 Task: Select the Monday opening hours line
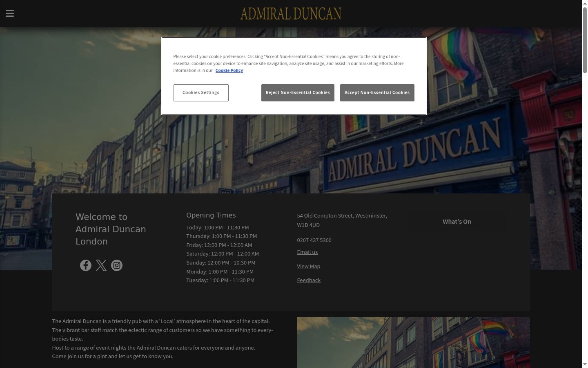(x=220, y=272)
